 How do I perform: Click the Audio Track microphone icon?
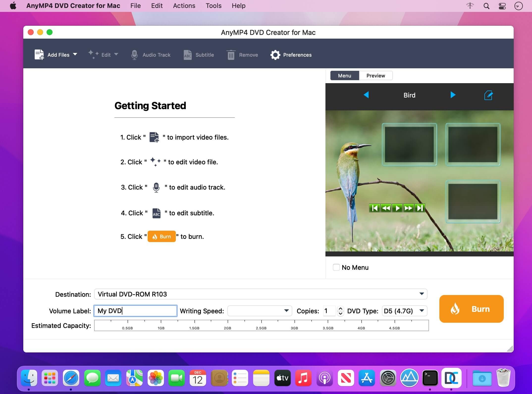point(134,55)
